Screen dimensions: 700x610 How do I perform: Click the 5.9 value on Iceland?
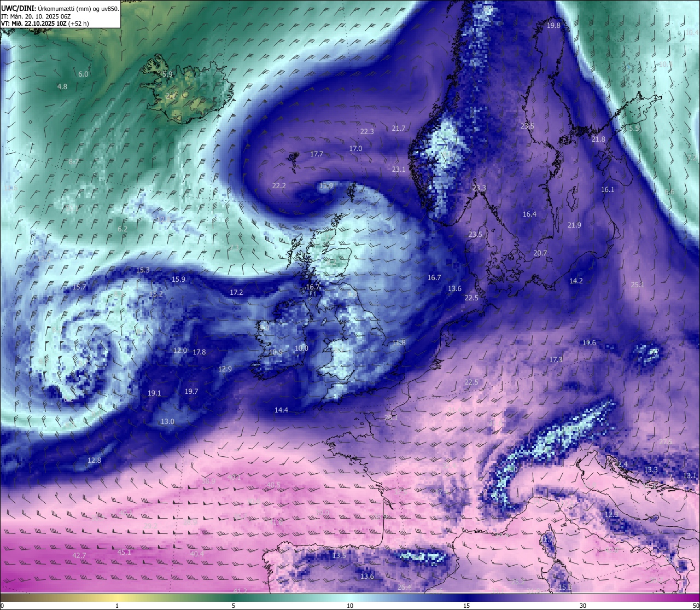[167, 74]
